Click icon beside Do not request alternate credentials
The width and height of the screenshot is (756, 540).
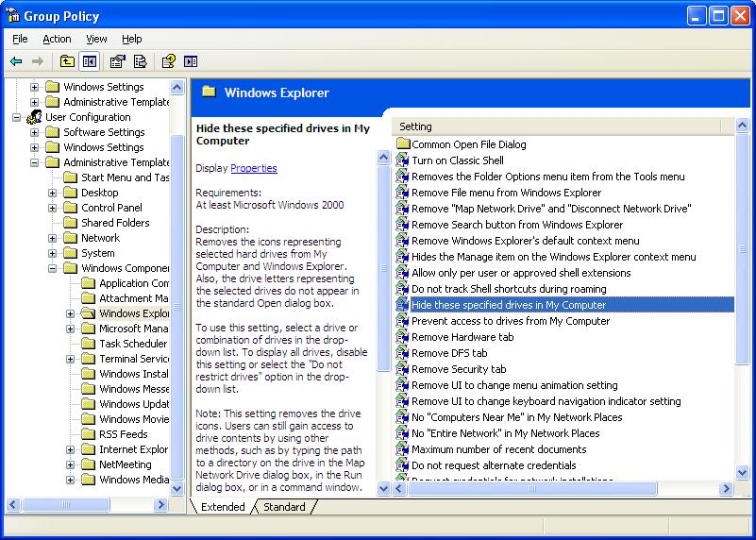tap(403, 464)
